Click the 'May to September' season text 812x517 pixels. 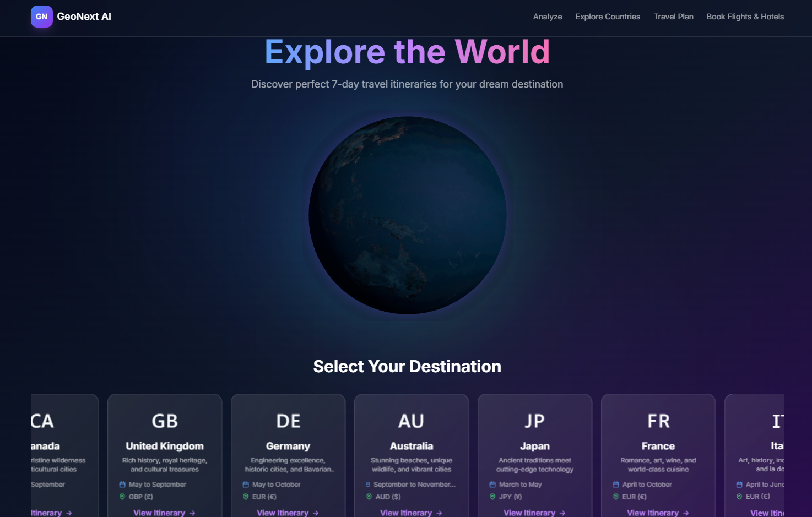158,485
